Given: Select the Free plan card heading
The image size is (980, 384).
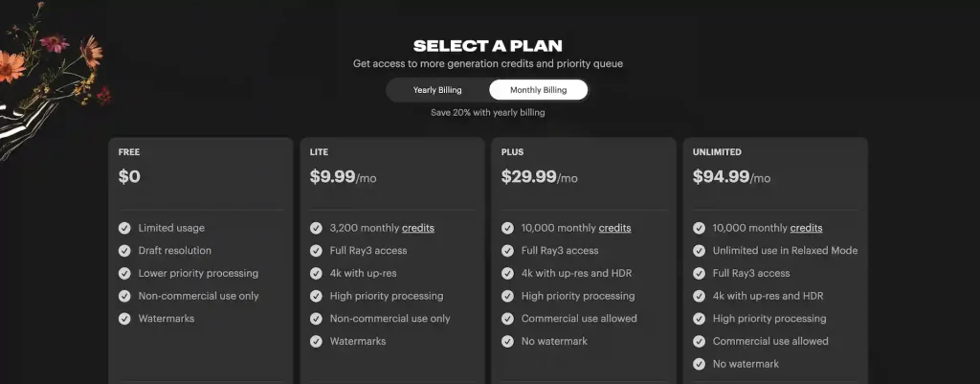Looking at the screenshot, I should (129, 152).
